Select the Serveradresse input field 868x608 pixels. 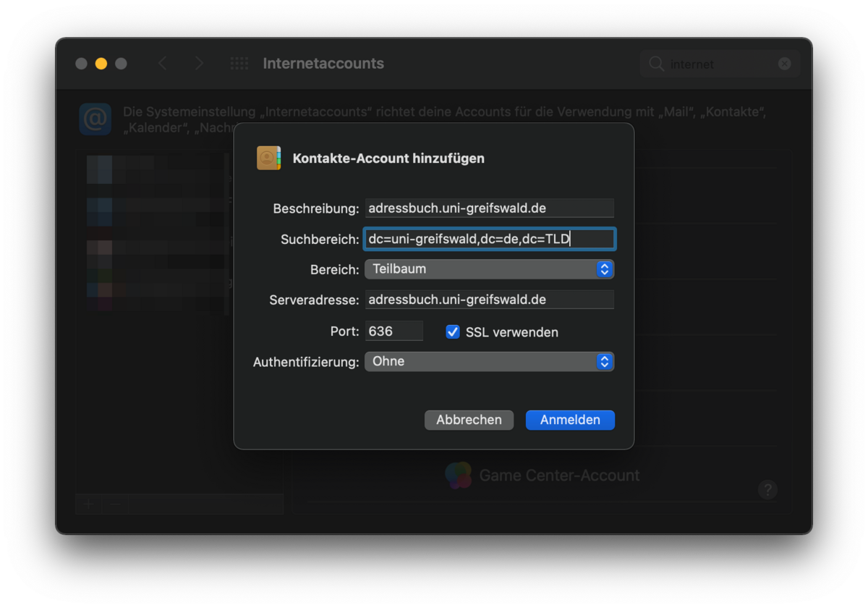click(489, 300)
